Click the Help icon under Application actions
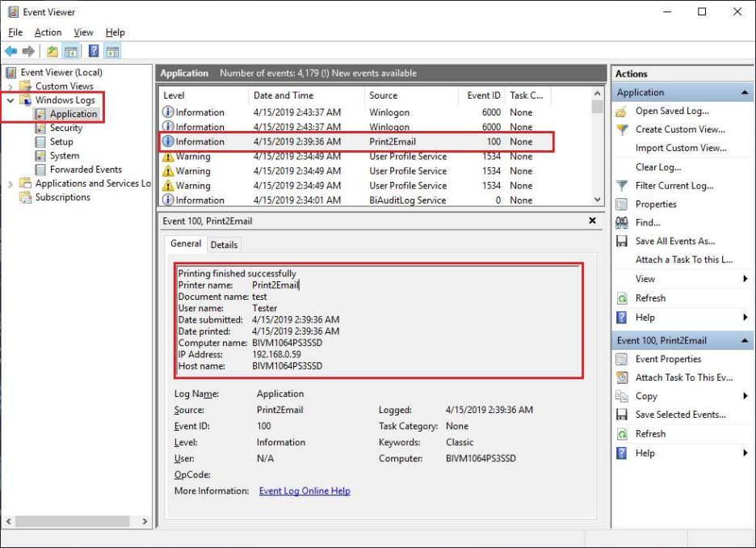756x548 pixels. [622, 318]
